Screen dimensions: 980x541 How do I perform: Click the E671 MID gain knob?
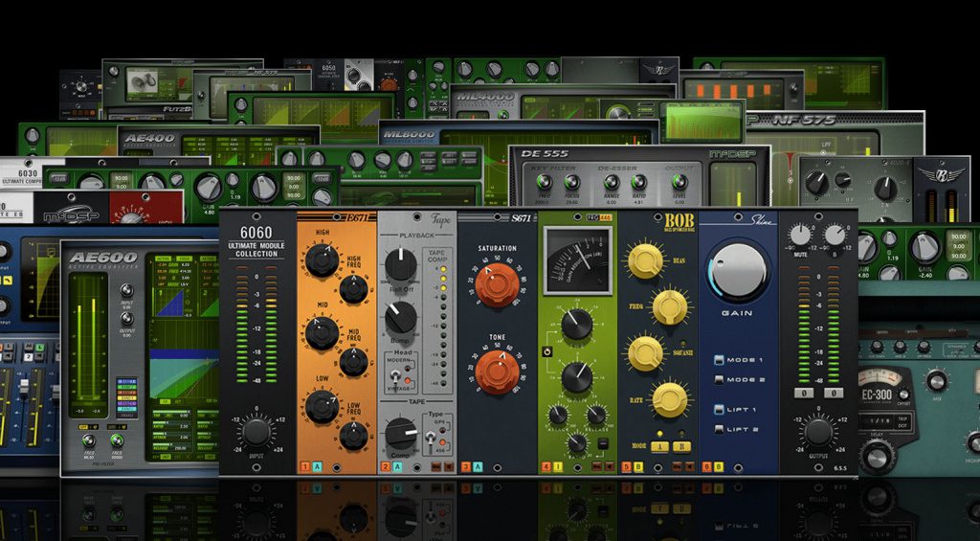click(322, 332)
